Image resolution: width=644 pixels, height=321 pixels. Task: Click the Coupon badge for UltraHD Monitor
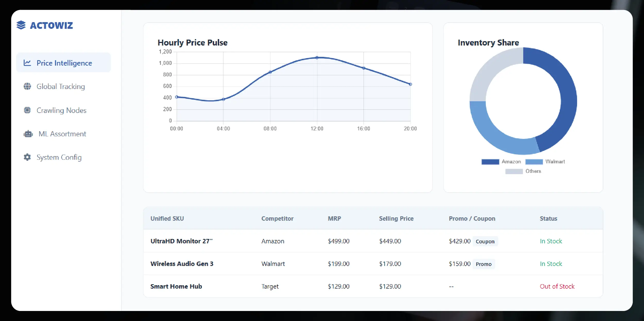(485, 241)
